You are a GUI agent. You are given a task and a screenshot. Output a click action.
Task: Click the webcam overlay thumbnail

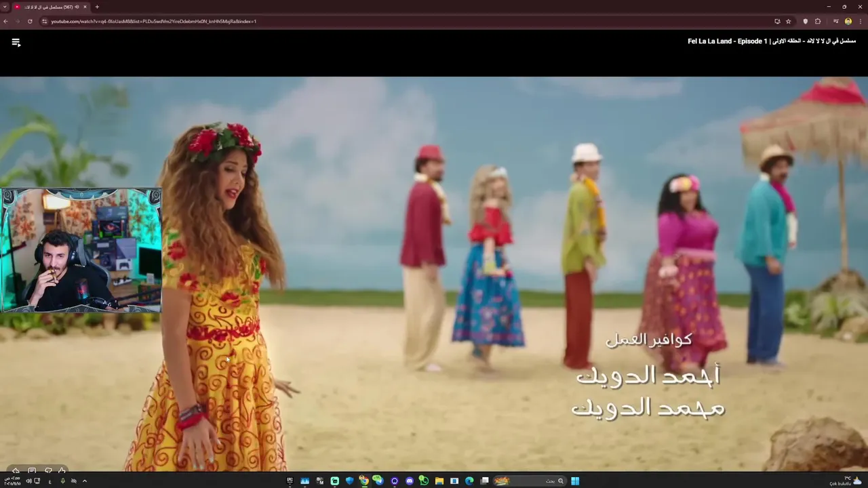[81, 250]
